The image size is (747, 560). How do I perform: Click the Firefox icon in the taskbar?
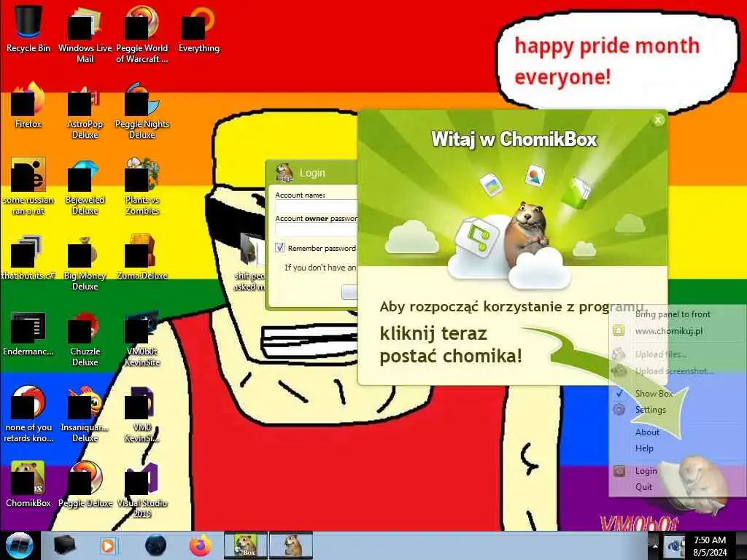click(201, 545)
